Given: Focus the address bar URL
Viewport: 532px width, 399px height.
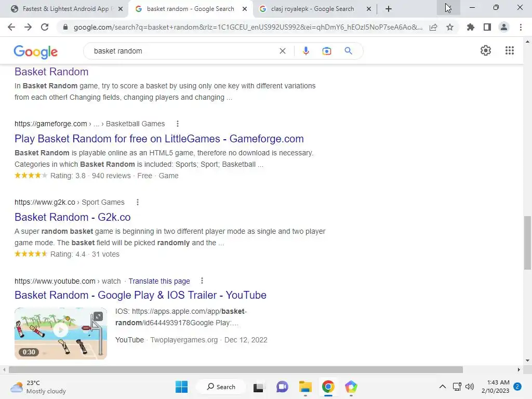Looking at the screenshot, I should [248, 27].
